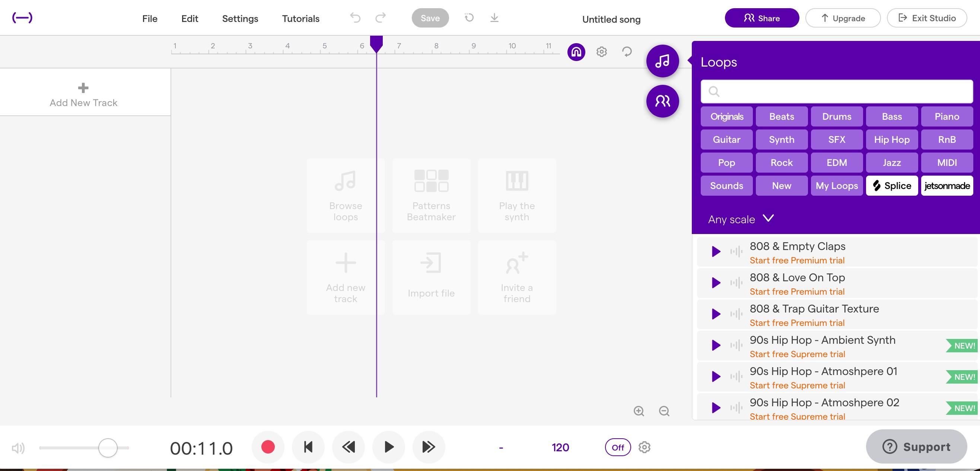Toggle the magnet snap button
980x471 pixels.
pos(576,52)
